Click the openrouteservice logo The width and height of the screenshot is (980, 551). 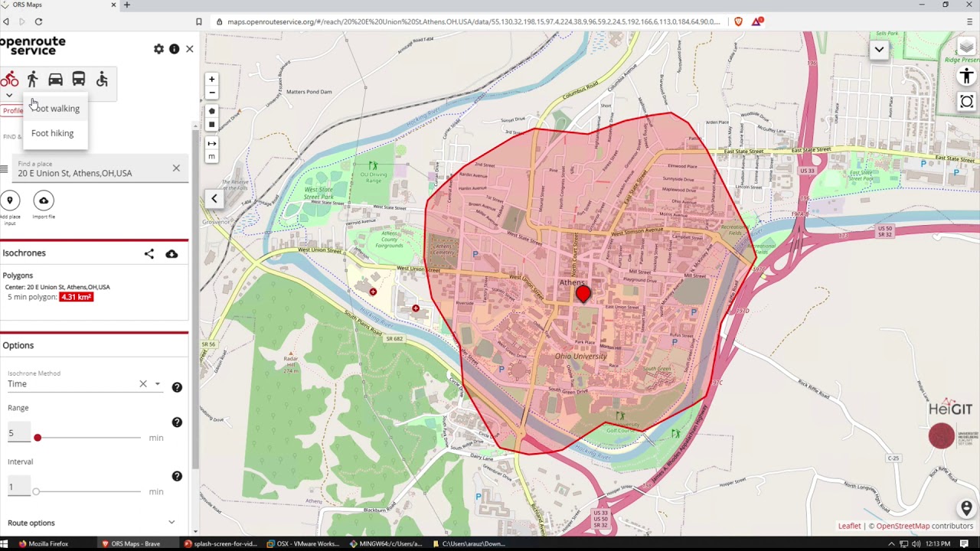click(33, 46)
